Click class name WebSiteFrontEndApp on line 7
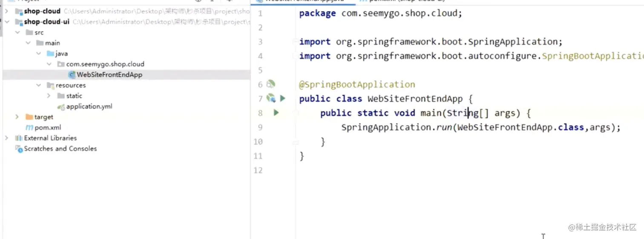Image resolution: width=644 pixels, height=239 pixels. click(415, 99)
